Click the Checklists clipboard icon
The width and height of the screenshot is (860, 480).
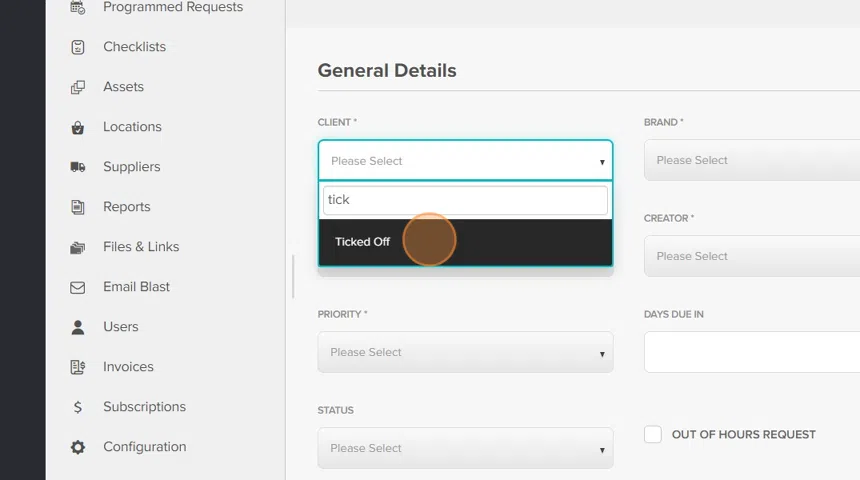coord(78,47)
